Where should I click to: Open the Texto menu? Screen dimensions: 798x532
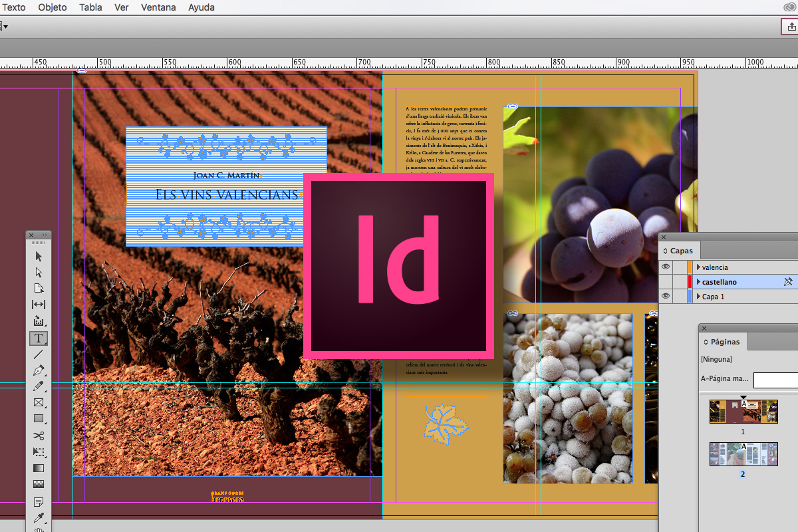(13, 7)
